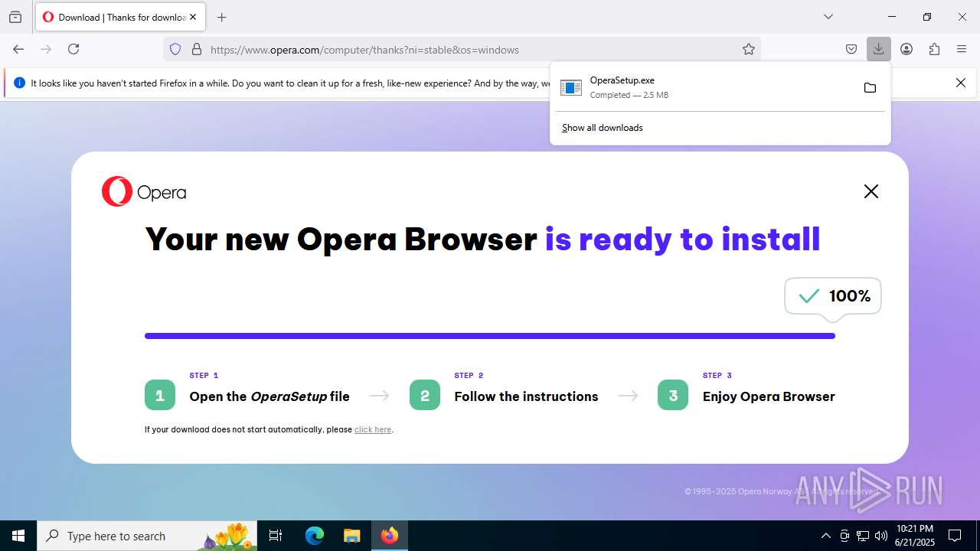Click the notification info icon
Screen dimensions: 980x551
19,83
